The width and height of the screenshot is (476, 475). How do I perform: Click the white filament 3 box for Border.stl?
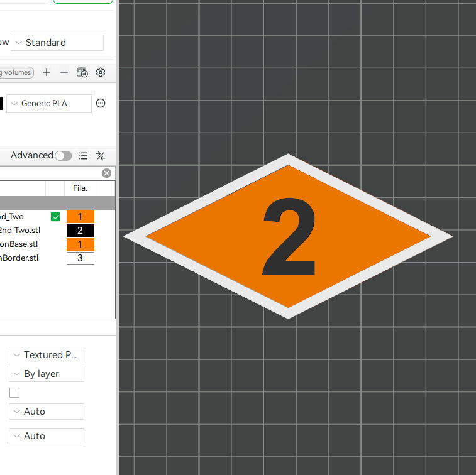coord(80,258)
